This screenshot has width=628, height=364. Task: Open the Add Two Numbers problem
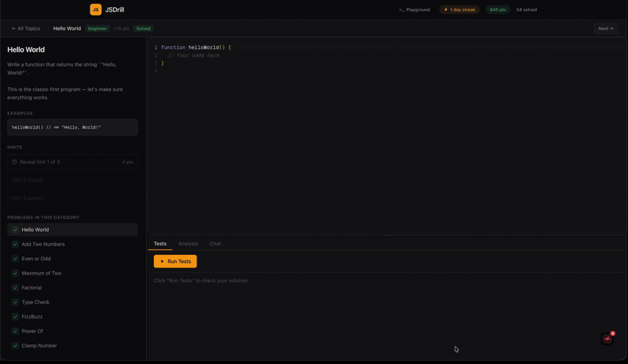(72, 244)
